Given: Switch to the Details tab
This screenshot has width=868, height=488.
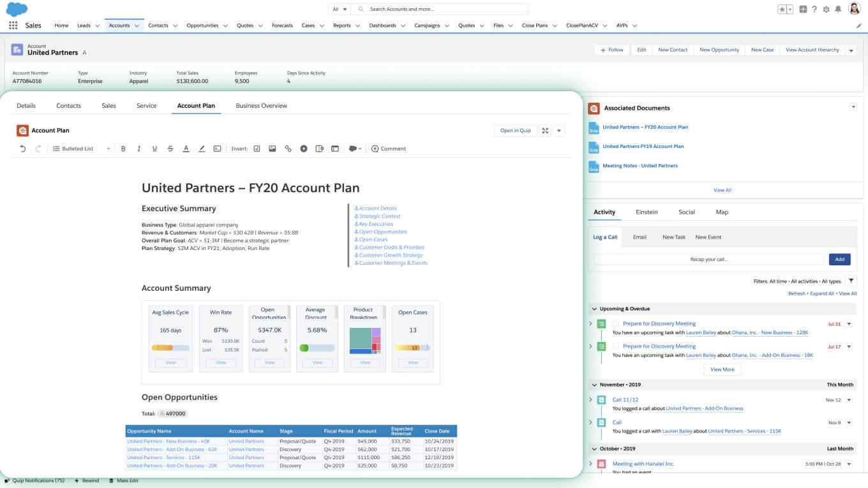Looking at the screenshot, I should pos(26,105).
